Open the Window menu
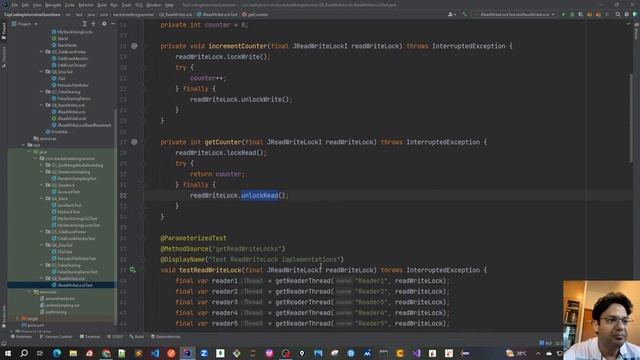The image size is (640, 360). 154,5
